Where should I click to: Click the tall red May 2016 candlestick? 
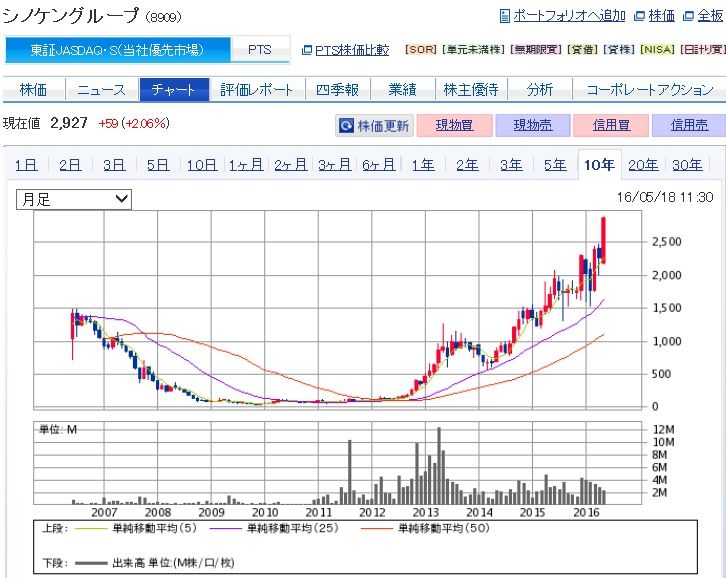604,240
